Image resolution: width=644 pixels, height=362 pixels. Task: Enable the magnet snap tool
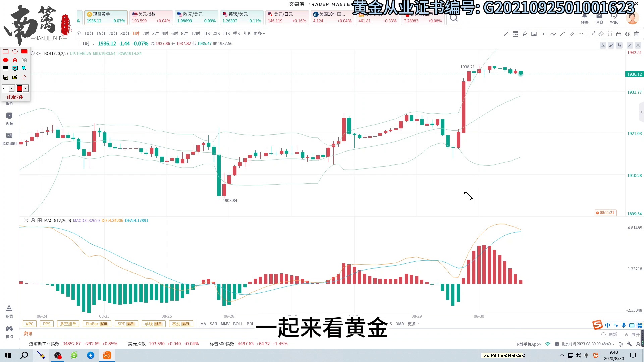[610, 34]
